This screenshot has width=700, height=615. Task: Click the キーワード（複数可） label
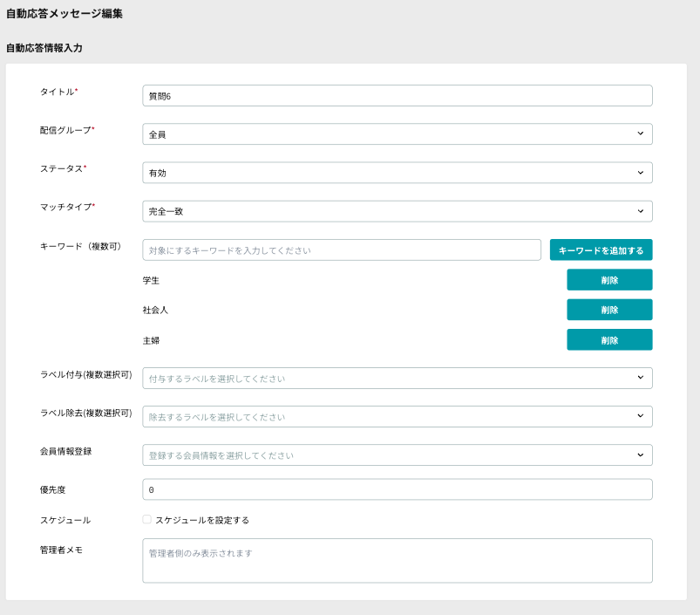click(81, 246)
